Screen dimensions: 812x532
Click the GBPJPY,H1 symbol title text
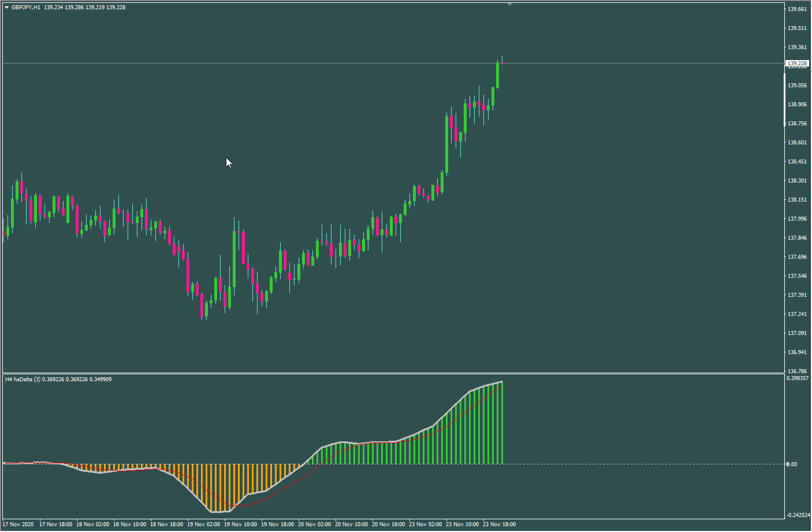[26, 8]
